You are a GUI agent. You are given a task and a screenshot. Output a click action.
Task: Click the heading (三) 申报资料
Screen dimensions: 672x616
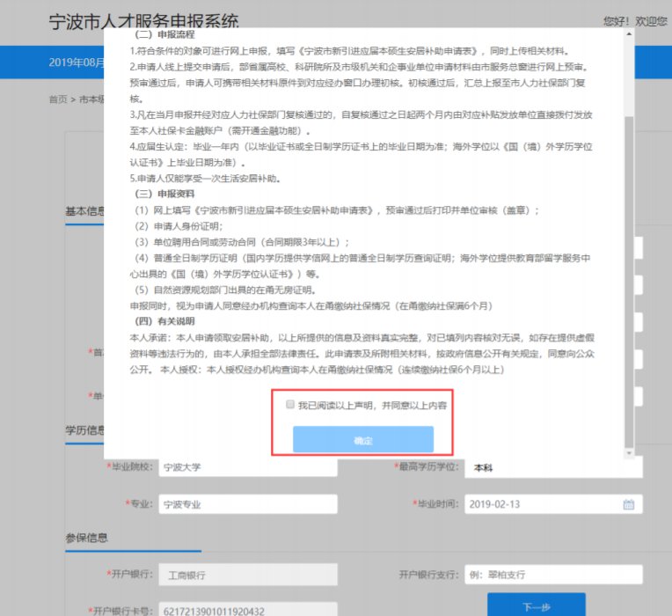(164, 194)
